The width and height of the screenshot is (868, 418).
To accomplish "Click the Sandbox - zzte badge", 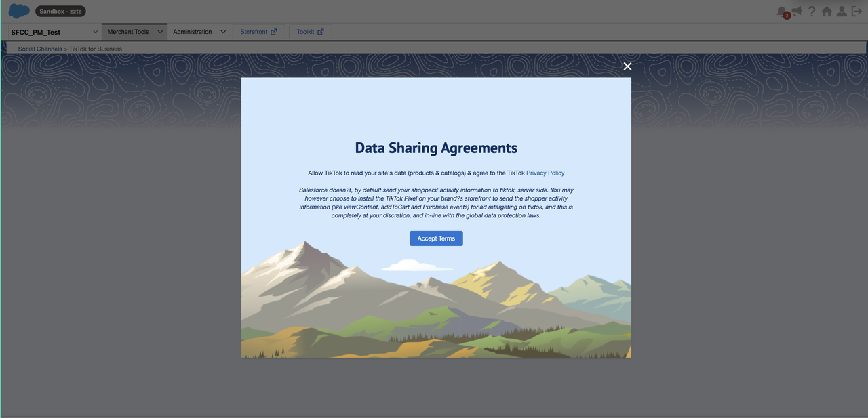I will click(x=60, y=12).
